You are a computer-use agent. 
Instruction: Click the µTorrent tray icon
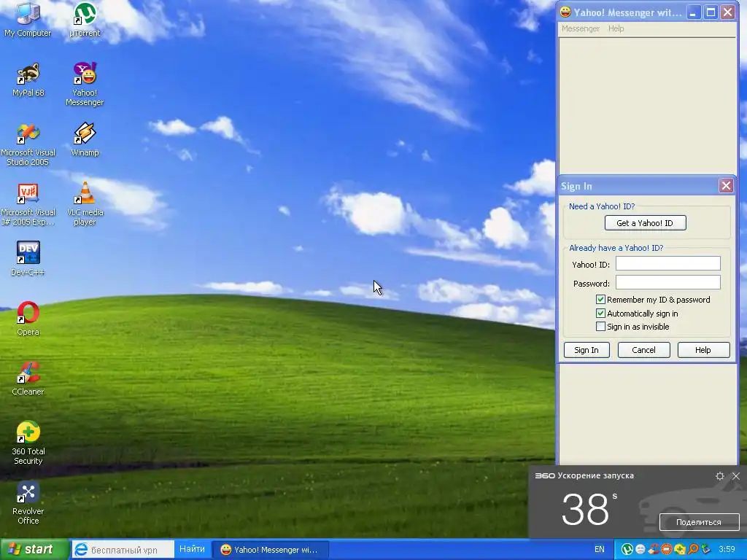pyautogui.click(x=627, y=550)
